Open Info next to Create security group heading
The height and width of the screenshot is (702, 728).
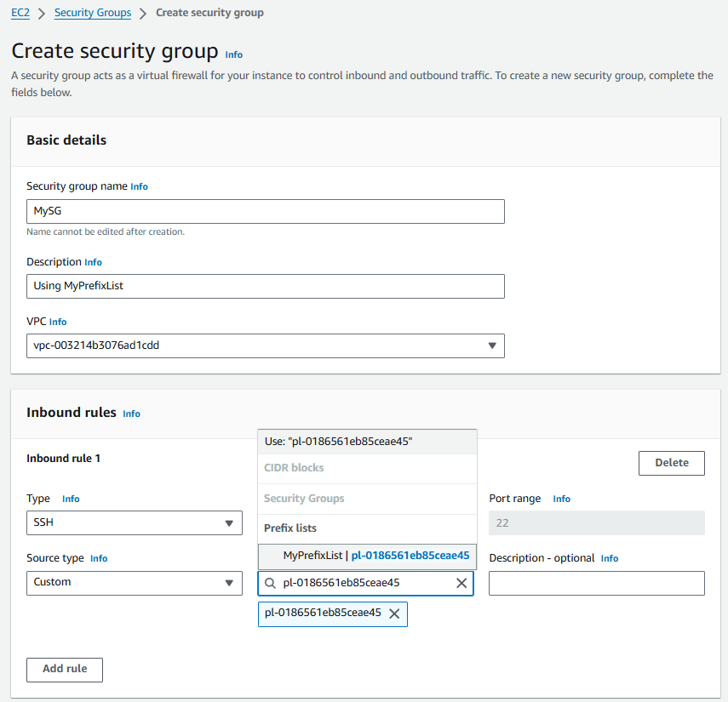233,54
